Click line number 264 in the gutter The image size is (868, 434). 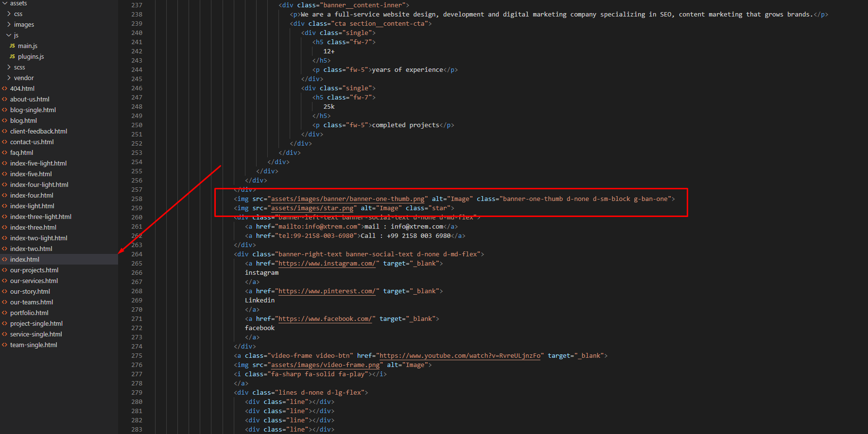(x=137, y=254)
